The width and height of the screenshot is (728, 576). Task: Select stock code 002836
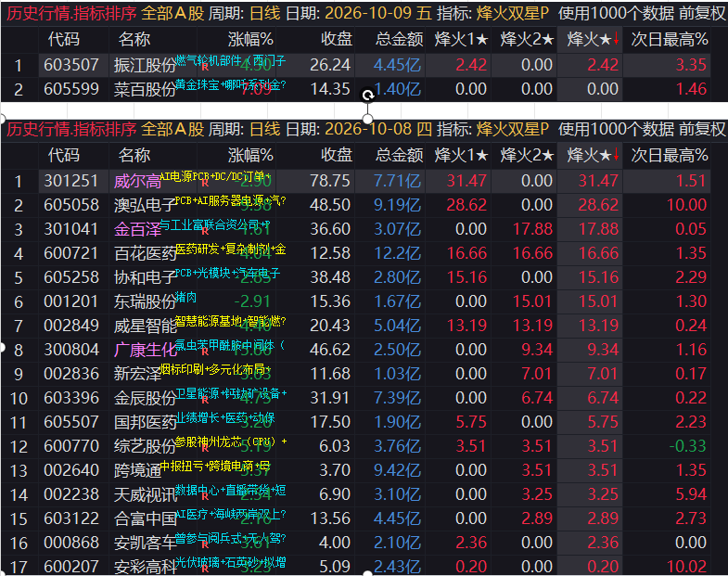point(71,374)
